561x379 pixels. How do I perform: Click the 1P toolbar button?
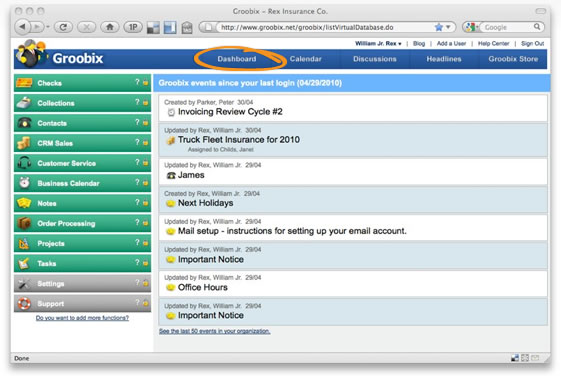[x=133, y=27]
